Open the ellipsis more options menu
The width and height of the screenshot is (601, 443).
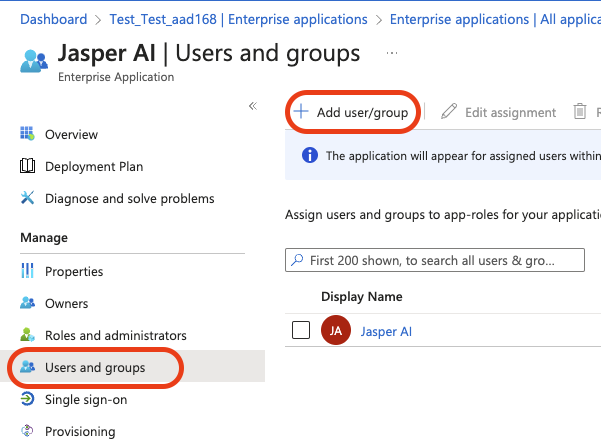point(392,53)
